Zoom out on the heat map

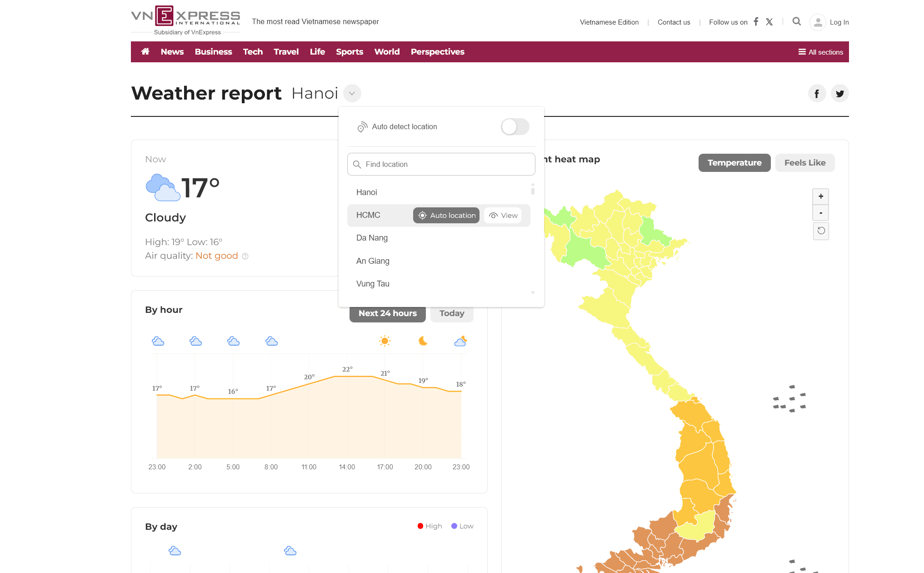[820, 213]
